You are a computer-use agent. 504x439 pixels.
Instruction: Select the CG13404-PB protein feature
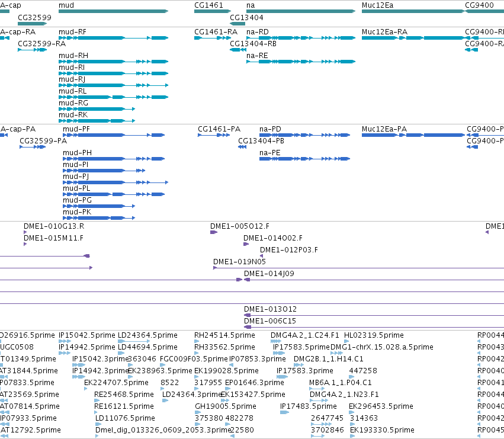click(242, 147)
